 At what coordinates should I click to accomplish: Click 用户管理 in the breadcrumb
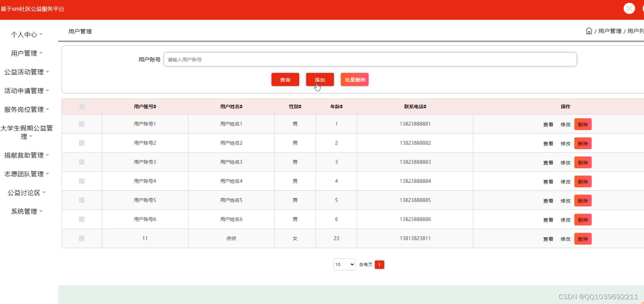[x=610, y=31]
